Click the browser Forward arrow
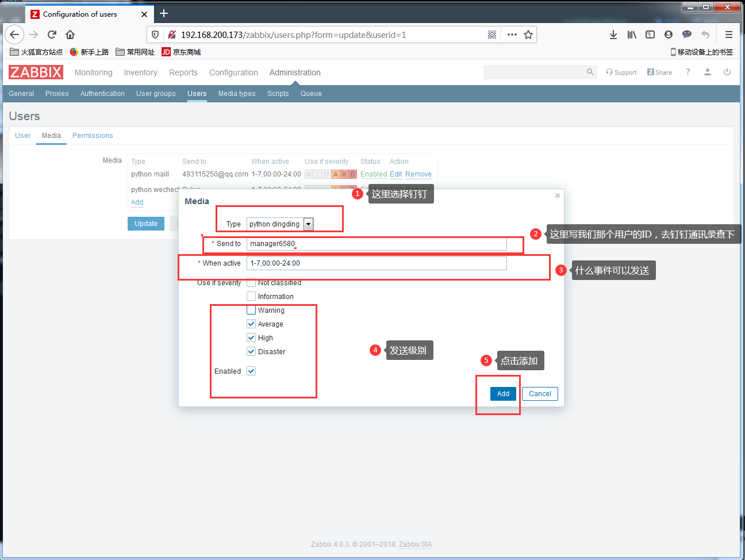745x560 pixels. click(33, 34)
